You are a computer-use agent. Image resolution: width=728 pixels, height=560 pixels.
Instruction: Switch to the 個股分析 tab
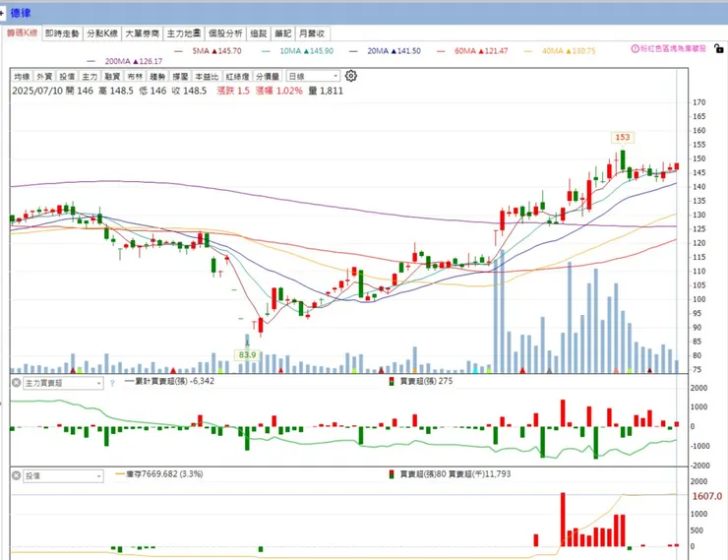[225, 33]
